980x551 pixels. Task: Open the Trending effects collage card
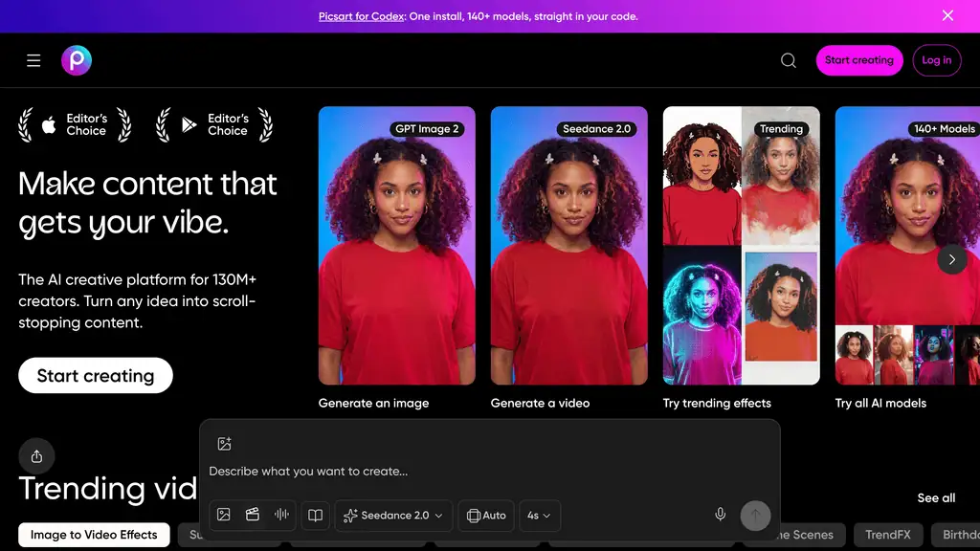click(742, 246)
